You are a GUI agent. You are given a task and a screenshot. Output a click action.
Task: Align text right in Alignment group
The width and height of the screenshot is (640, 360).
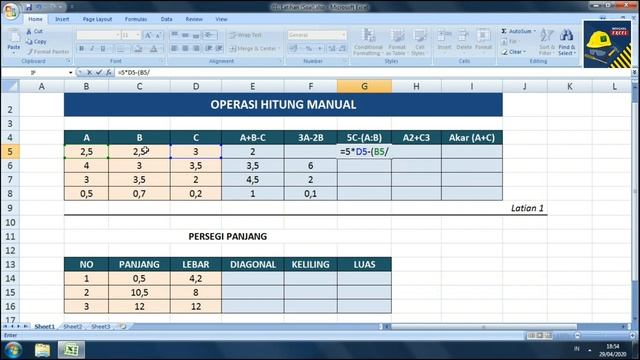pos(196,49)
